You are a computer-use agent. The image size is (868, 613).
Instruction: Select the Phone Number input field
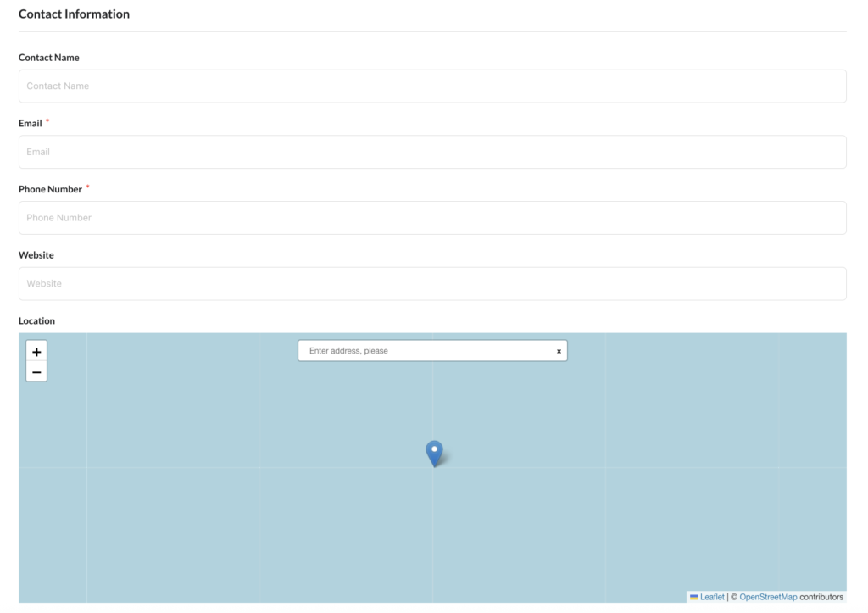point(432,218)
